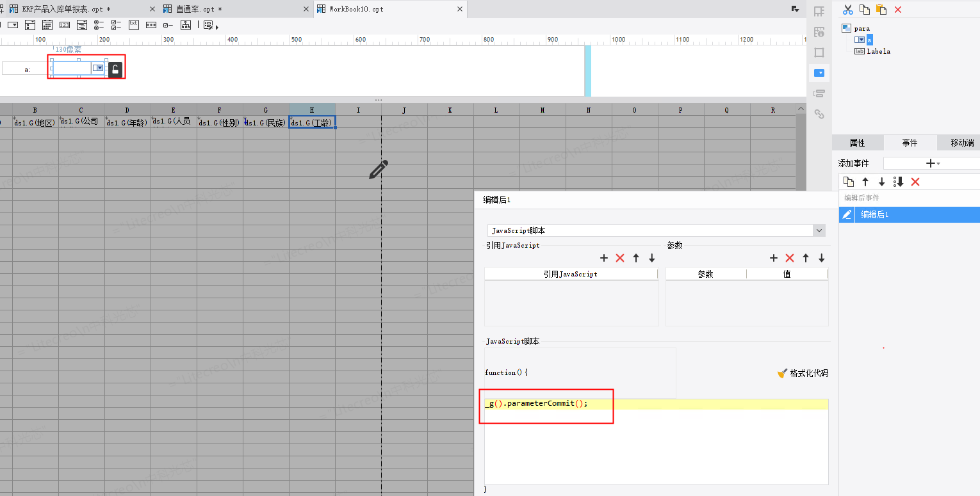The image size is (980, 496).
Task: Switch to the 事件 tab
Action: tap(910, 143)
